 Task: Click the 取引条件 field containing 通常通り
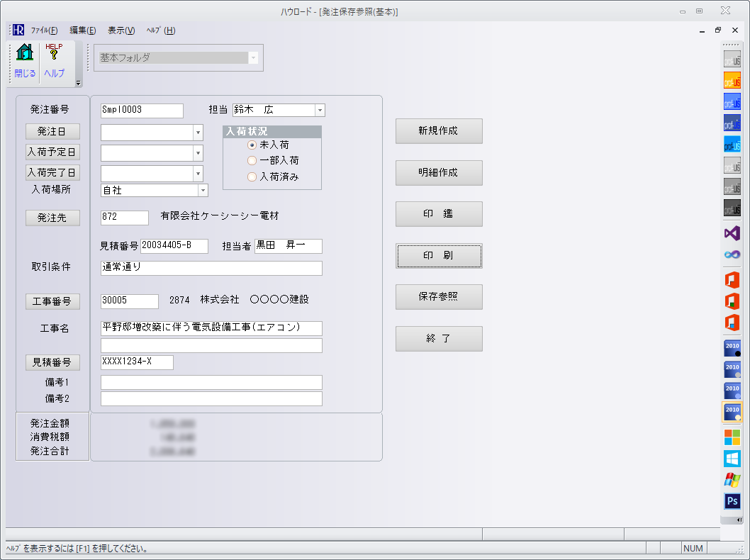[211, 268]
